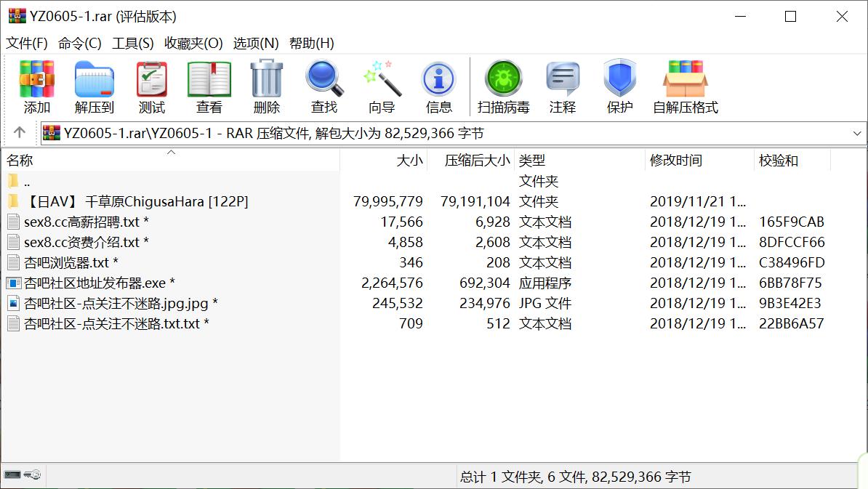
Task: Open the 帮助(H) menu
Action: (312, 43)
